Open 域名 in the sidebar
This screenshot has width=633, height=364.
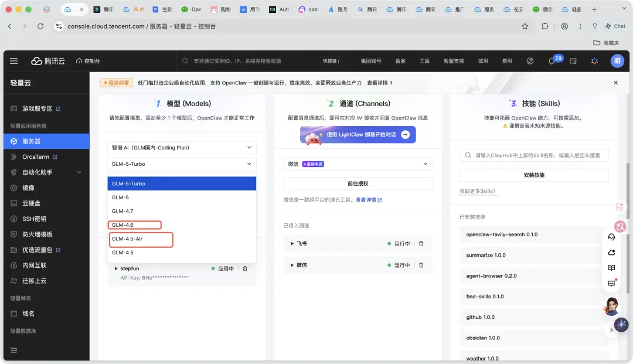click(x=28, y=314)
